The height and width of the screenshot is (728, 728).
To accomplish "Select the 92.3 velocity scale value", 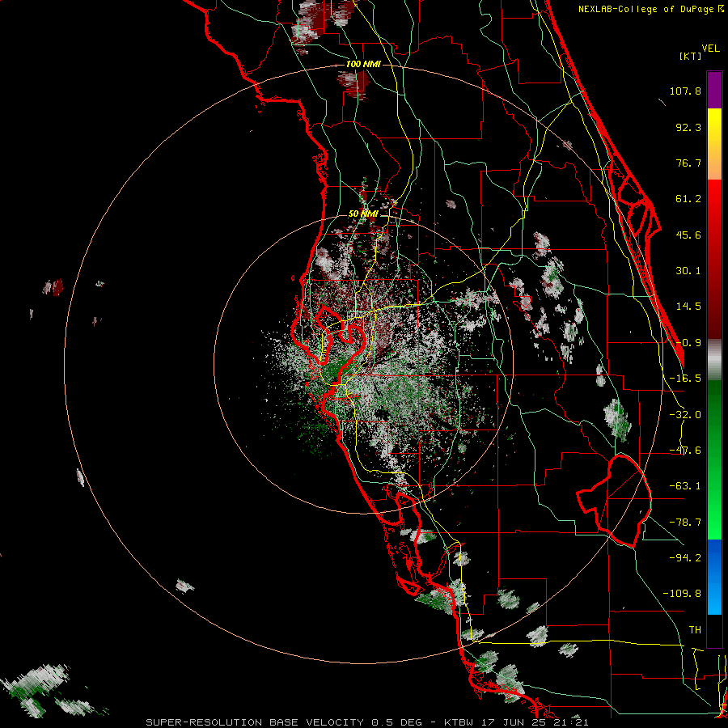I will [688, 127].
